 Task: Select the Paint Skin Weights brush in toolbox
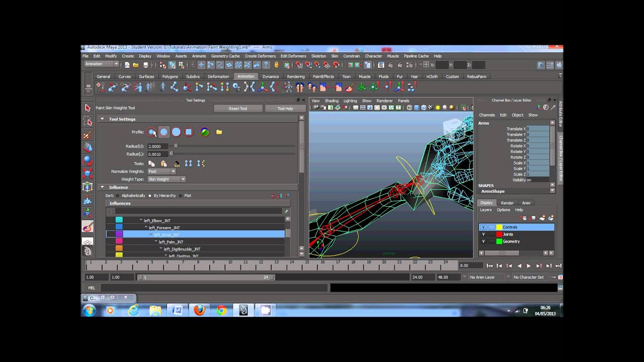pos(88,227)
